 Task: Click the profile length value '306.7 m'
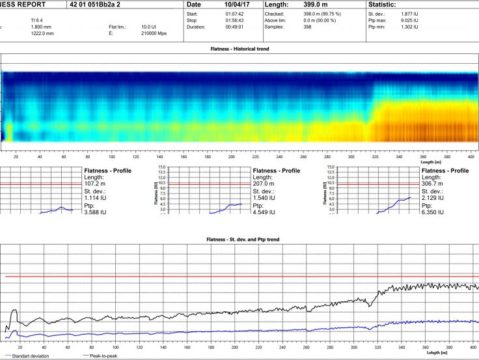click(x=432, y=184)
